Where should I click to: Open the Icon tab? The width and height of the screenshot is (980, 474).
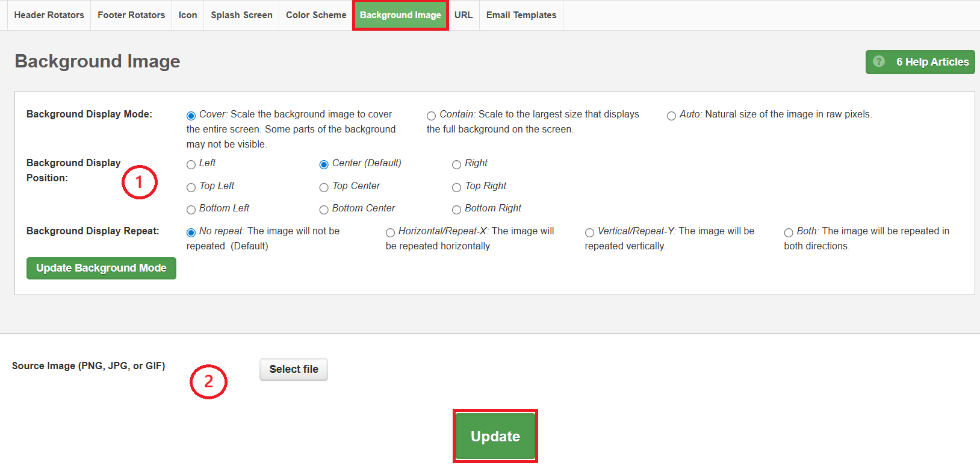[188, 15]
